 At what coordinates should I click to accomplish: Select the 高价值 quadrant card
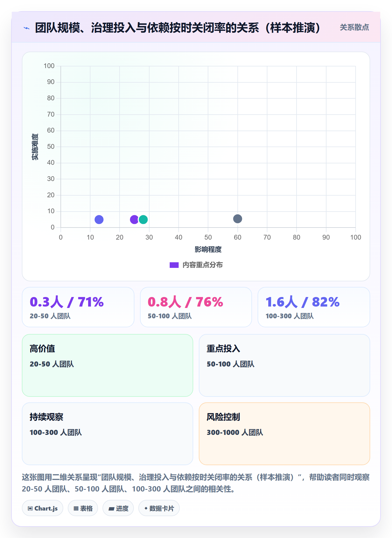tap(108, 365)
